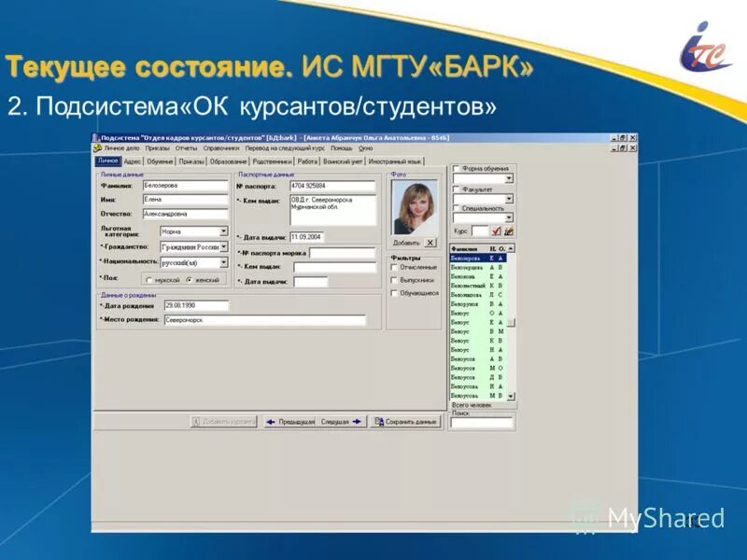
Task: Open the Гражданство dropdown
Action: [223, 246]
